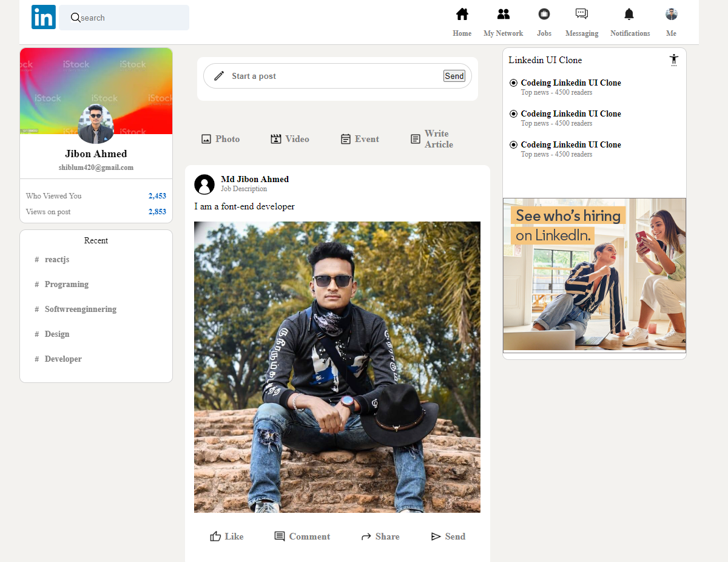Click the Send button in post box
The width and height of the screenshot is (728, 562).
pos(454,76)
